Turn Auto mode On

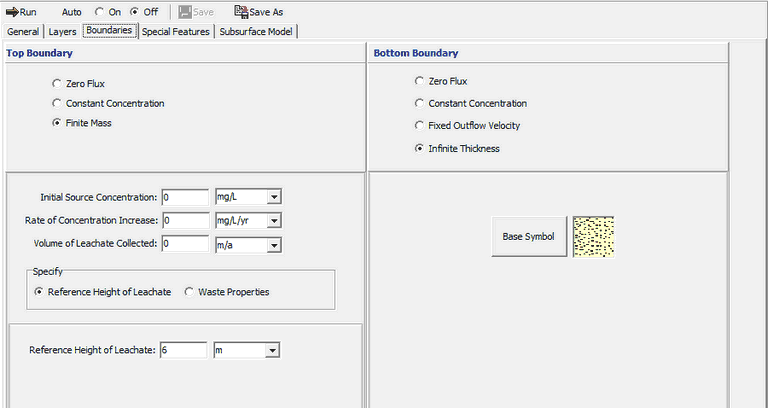pos(100,12)
